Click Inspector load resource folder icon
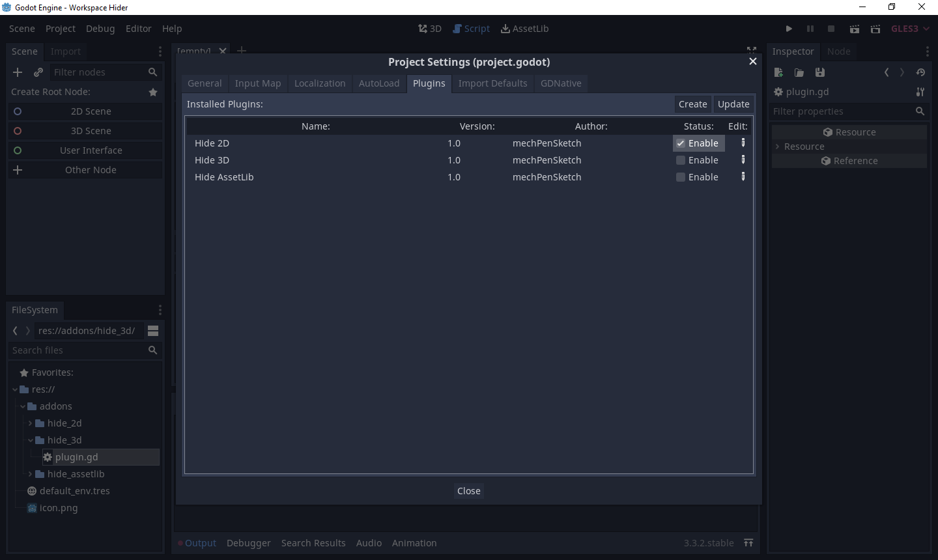This screenshot has width=938, height=560. (x=799, y=72)
